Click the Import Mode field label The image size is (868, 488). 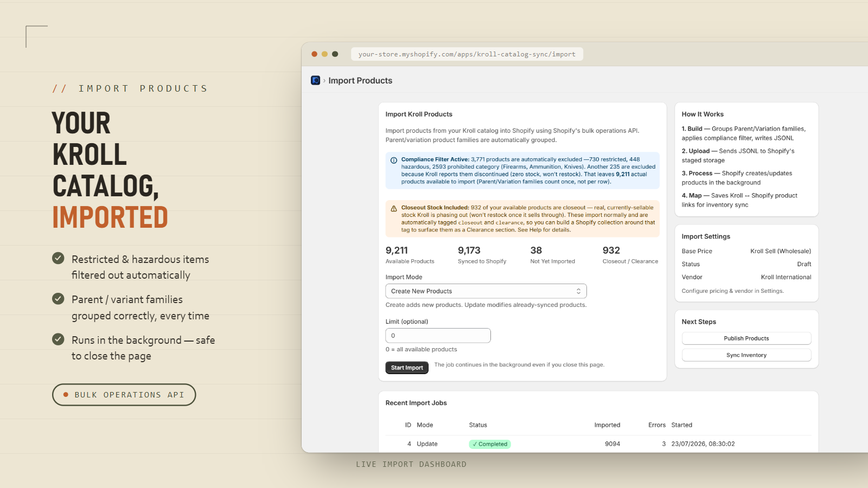404,277
